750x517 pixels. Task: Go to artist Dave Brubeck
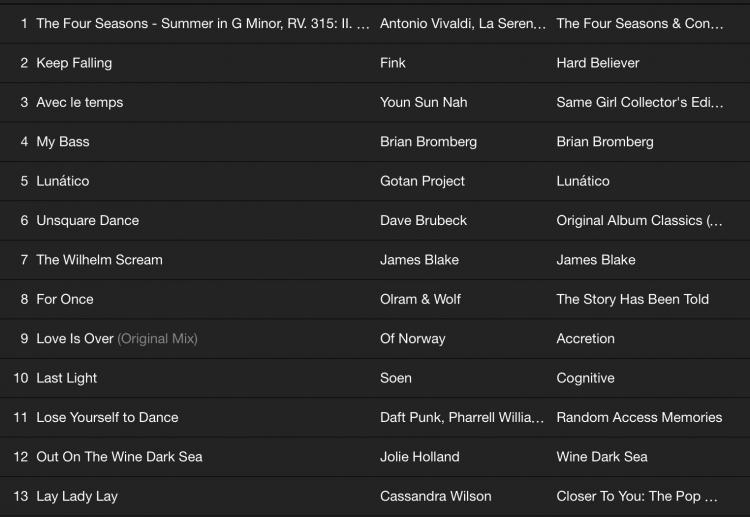click(x=423, y=220)
